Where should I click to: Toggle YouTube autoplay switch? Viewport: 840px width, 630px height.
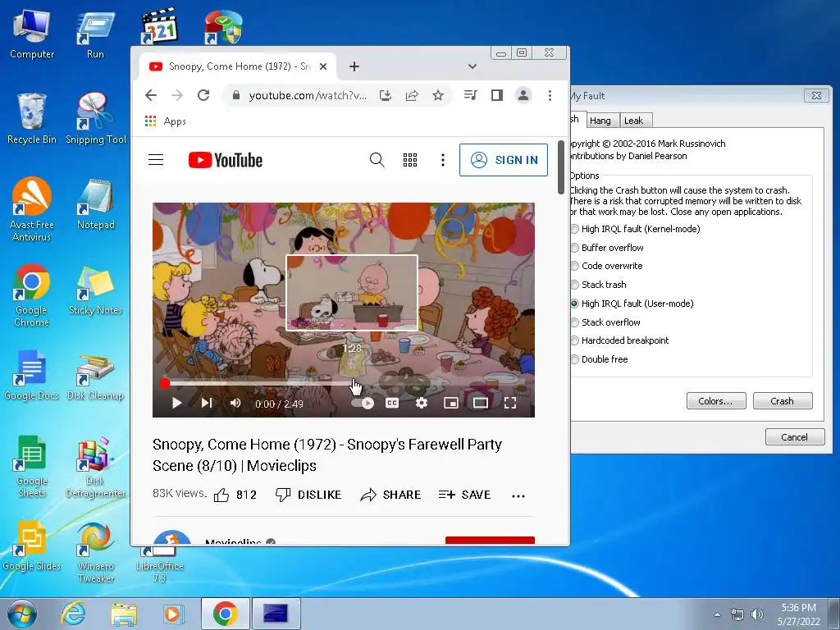click(363, 404)
